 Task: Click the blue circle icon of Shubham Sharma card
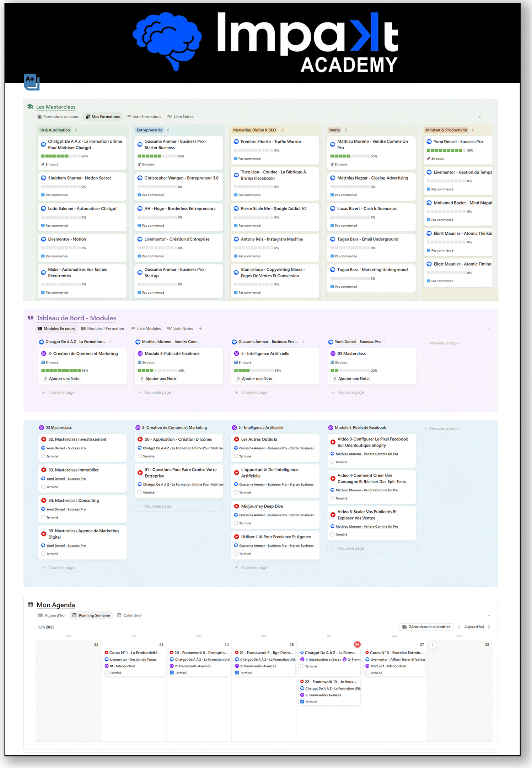coord(44,178)
